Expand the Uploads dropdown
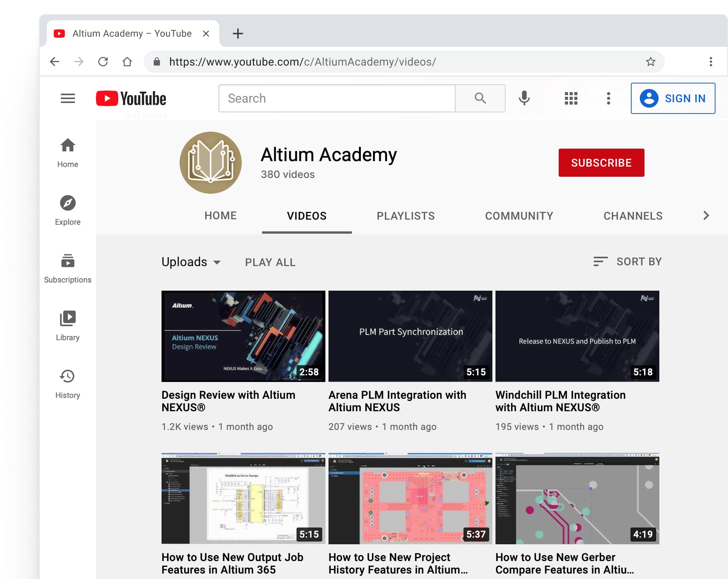 coord(191,262)
